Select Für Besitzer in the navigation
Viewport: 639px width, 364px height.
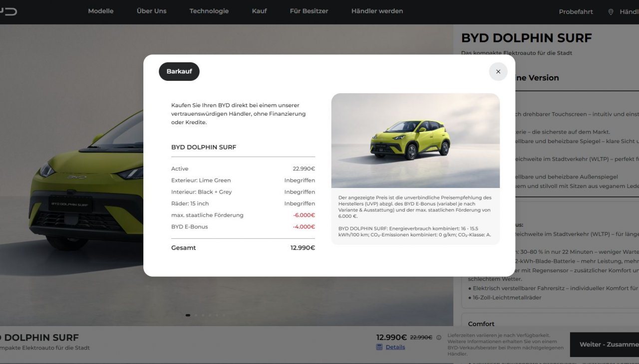point(309,11)
